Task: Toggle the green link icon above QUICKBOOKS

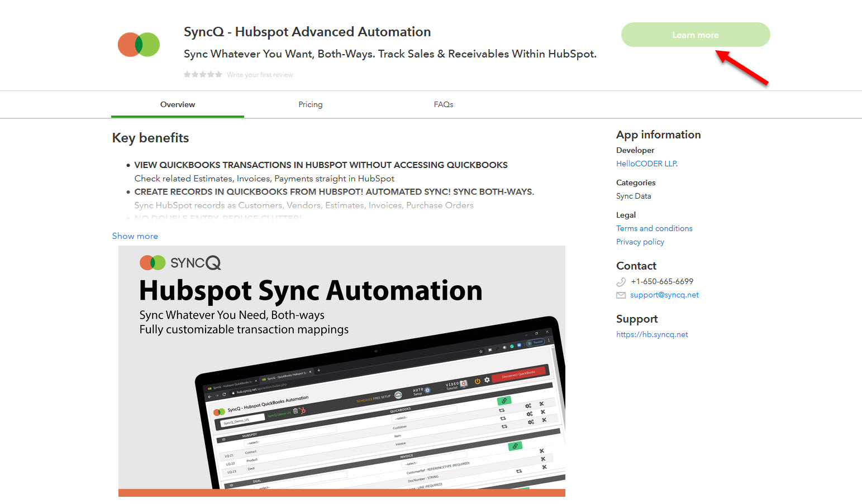Action: point(505,400)
